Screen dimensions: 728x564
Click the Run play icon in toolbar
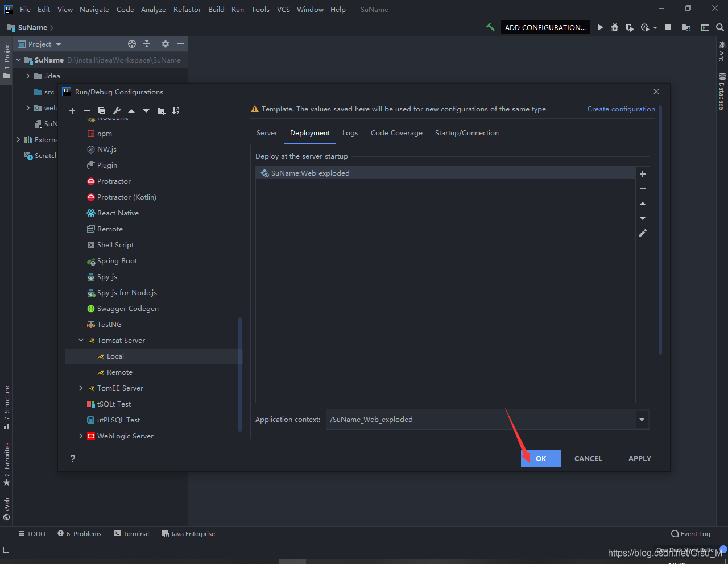pyautogui.click(x=600, y=27)
